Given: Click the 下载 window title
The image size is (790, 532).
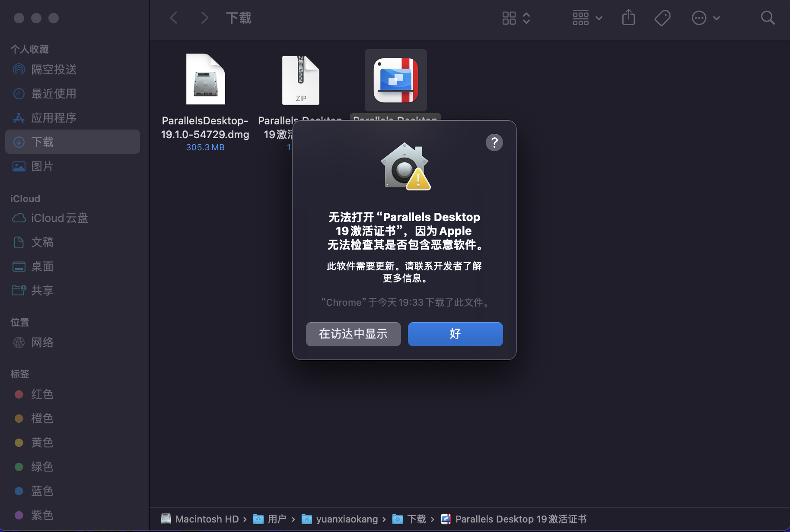Looking at the screenshot, I should point(239,18).
